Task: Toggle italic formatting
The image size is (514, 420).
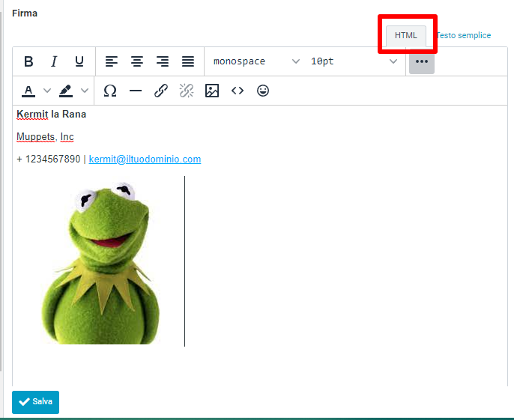Action: pos(54,61)
